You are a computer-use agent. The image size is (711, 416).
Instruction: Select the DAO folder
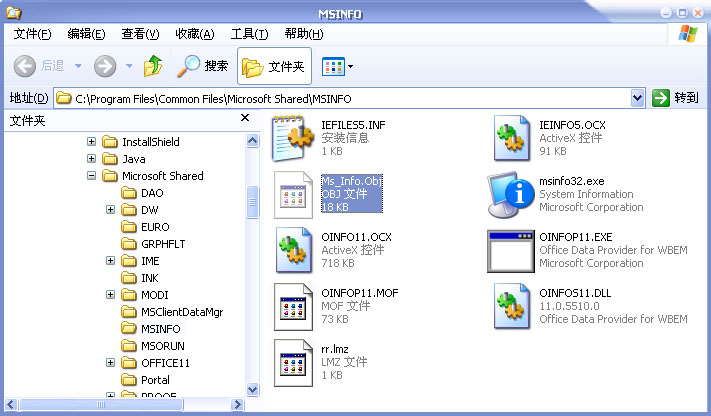click(x=142, y=193)
